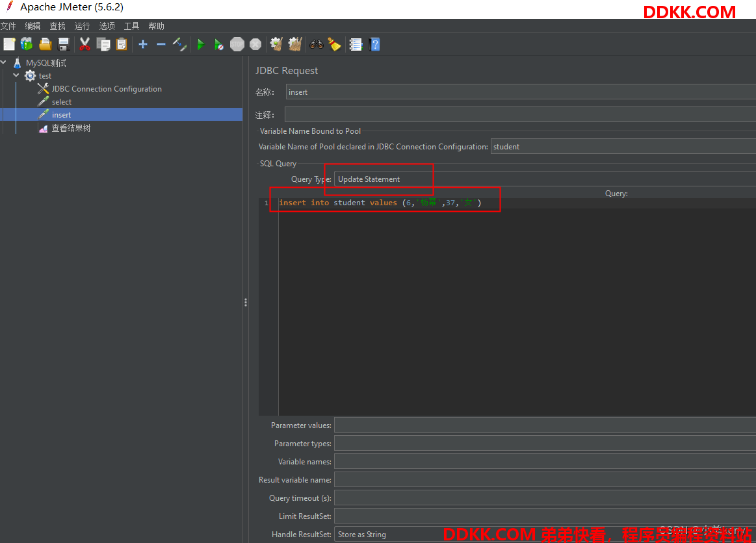Open the Handle ResultSet dropdown
Viewport: 756px width, 543px height.
(x=545, y=535)
